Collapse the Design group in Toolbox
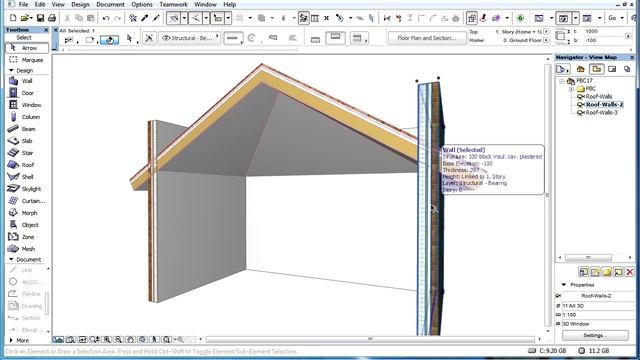Viewport: 640px width, 360px height. point(11,71)
